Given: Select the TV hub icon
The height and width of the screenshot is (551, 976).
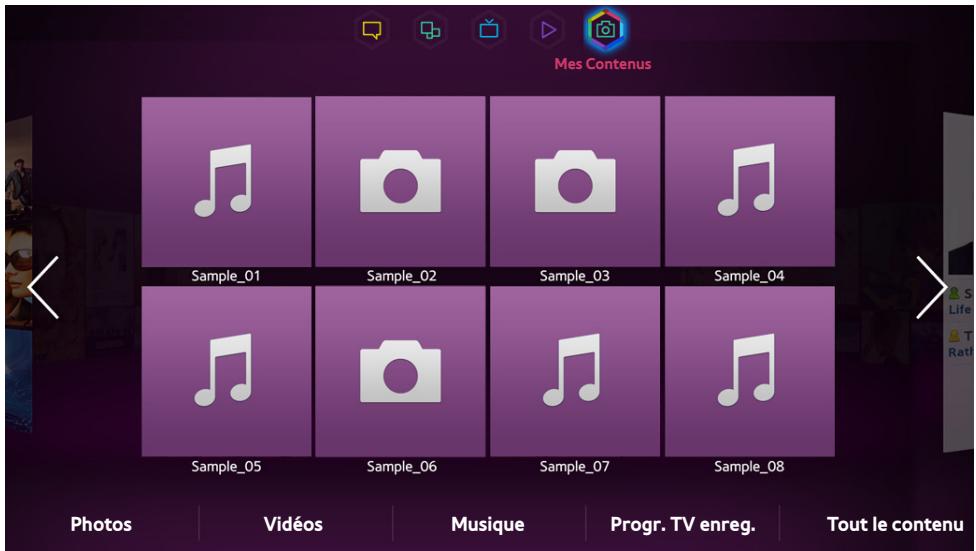Looking at the screenshot, I should (x=489, y=30).
